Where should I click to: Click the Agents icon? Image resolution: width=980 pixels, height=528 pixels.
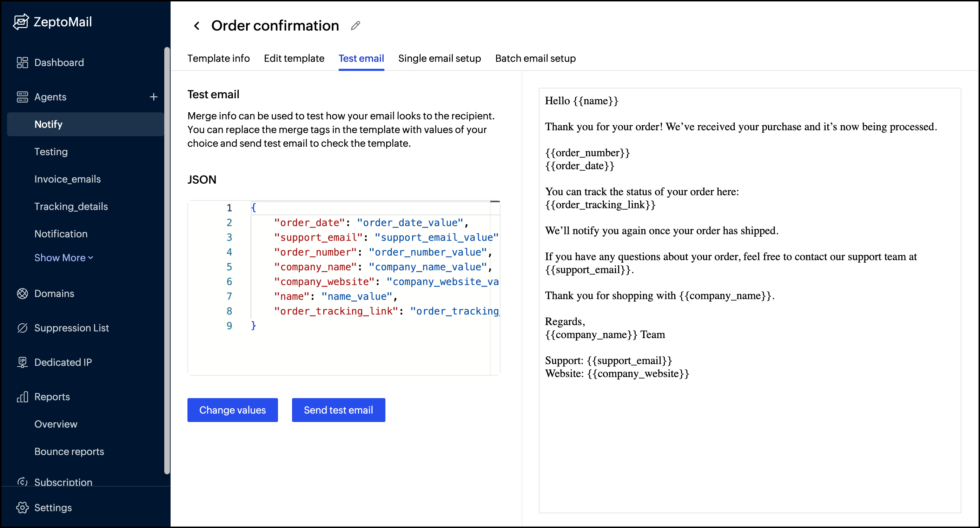(22, 97)
